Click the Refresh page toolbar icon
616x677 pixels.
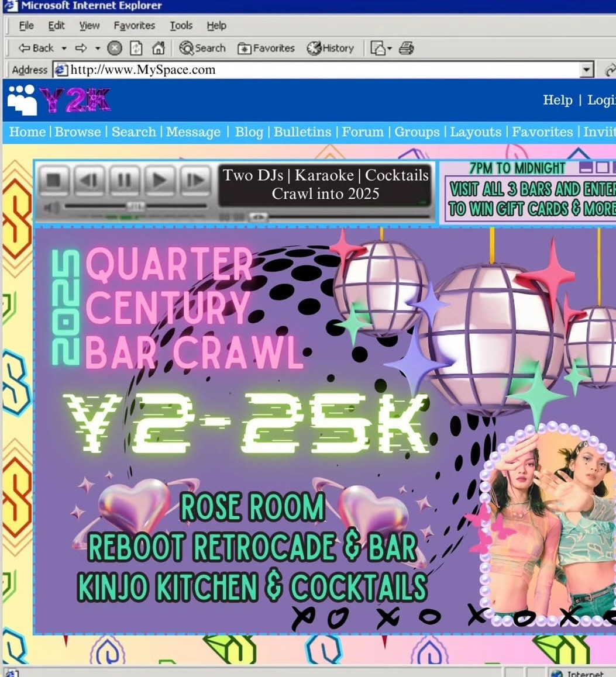(x=136, y=49)
